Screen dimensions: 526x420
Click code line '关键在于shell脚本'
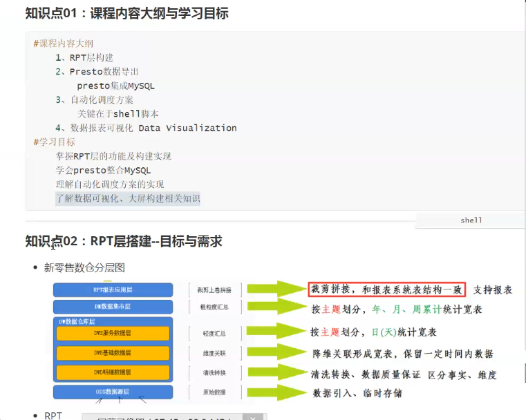pyautogui.click(x=118, y=114)
